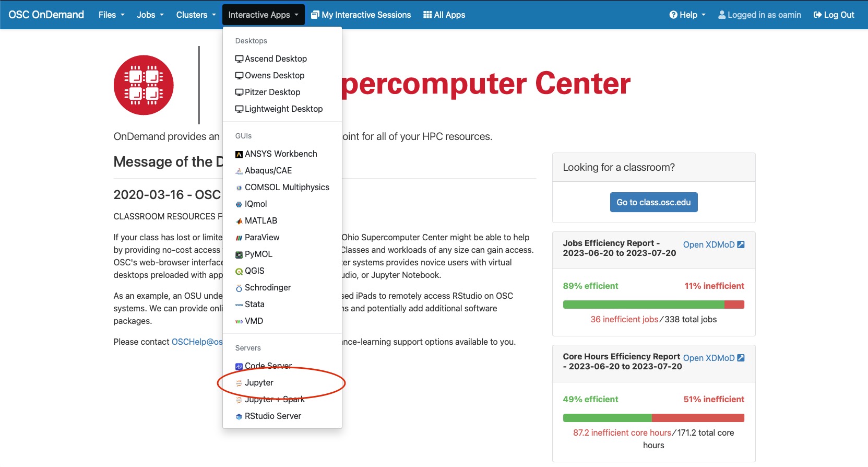Click the PyMOL app icon

pos(239,254)
